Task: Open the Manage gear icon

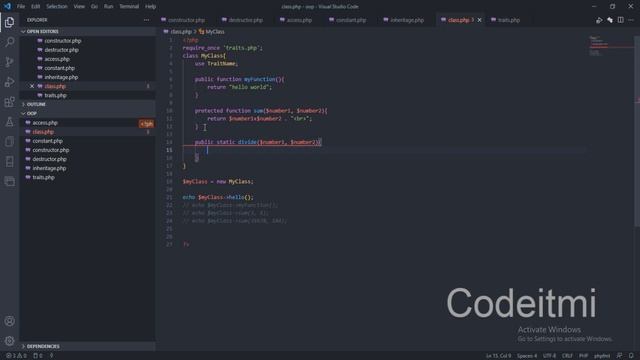Action: pos(9,341)
